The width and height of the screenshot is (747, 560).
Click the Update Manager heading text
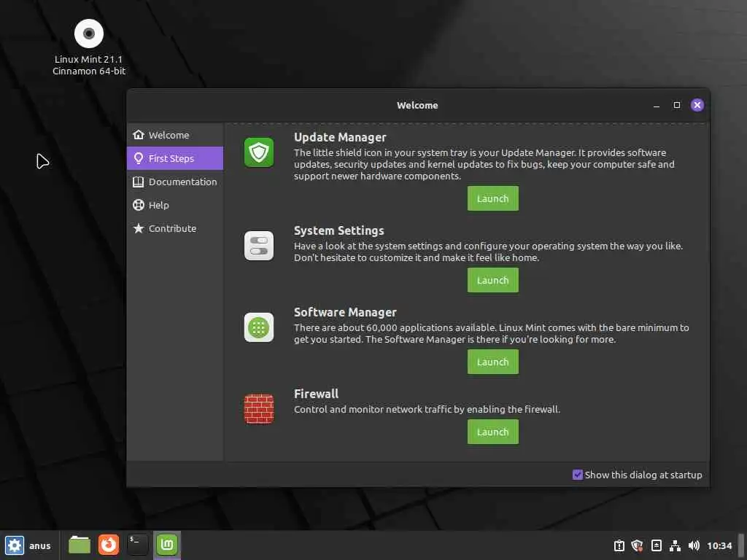[x=340, y=138]
